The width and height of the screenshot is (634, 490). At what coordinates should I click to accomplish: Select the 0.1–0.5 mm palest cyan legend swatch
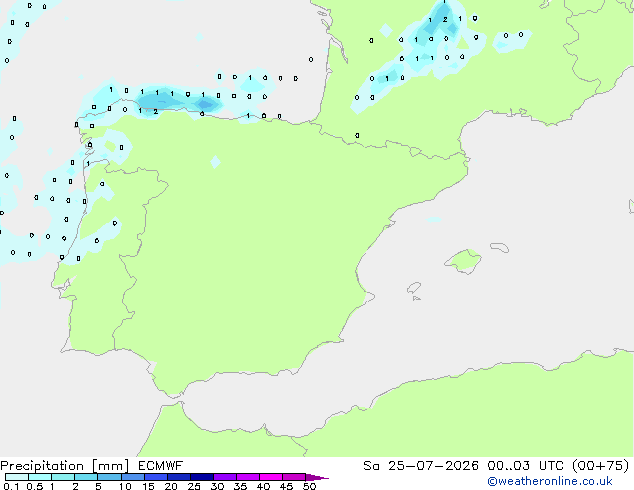click(17, 477)
